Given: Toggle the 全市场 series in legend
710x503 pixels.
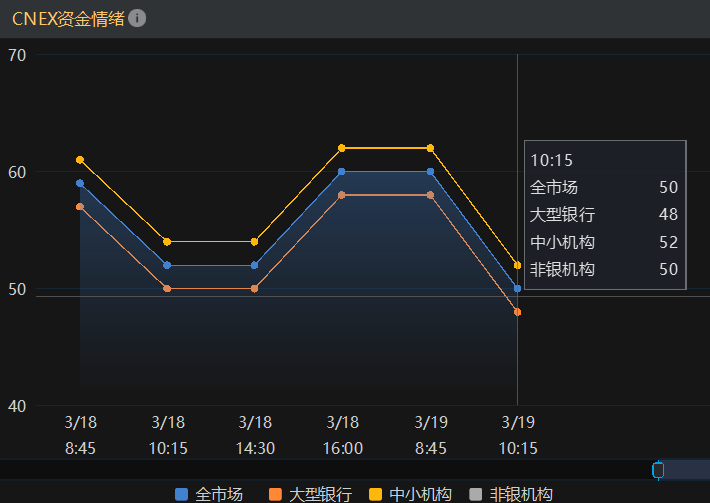Looking at the screenshot, I should [x=209, y=494].
